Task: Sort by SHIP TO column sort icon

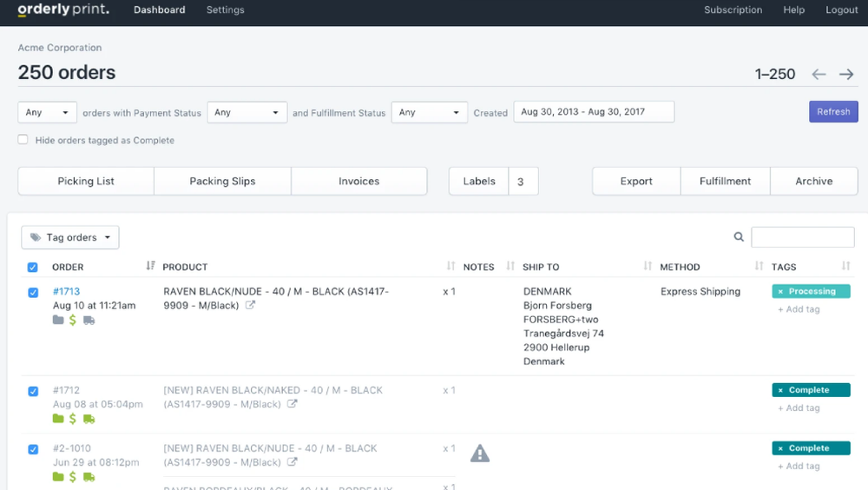Action: coord(648,266)
